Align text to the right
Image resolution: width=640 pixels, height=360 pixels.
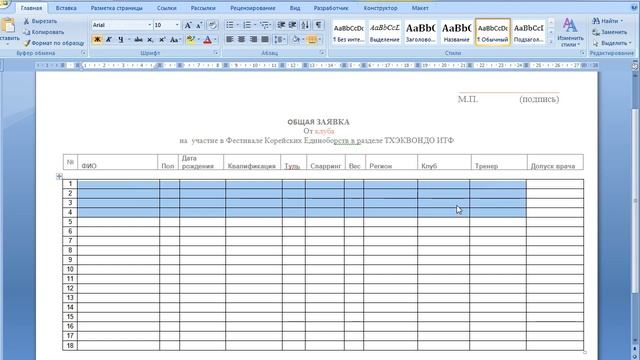(x=253, y=40)
